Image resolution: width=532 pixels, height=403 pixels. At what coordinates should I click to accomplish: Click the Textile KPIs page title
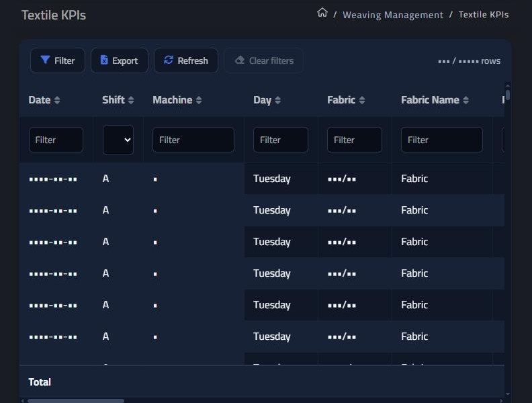coord(54,15)
